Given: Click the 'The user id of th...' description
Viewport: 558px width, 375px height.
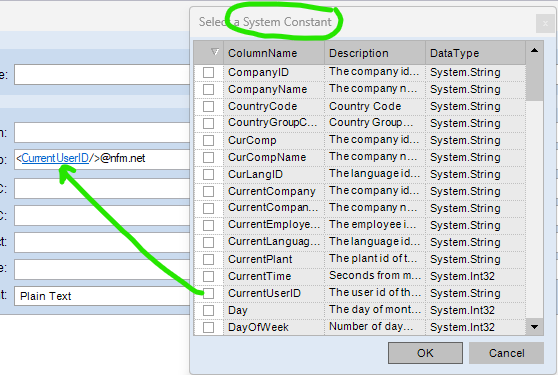Looking at the screenshot, I should [x=375, y=293].
